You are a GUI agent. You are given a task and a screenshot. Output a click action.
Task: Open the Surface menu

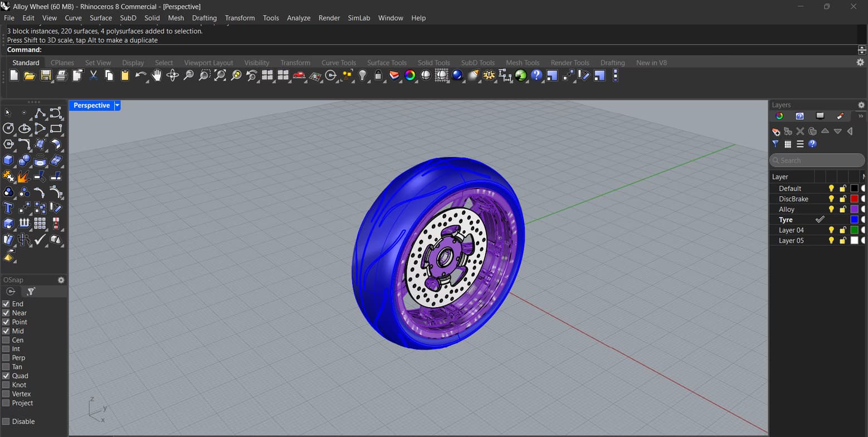(101, 18)
